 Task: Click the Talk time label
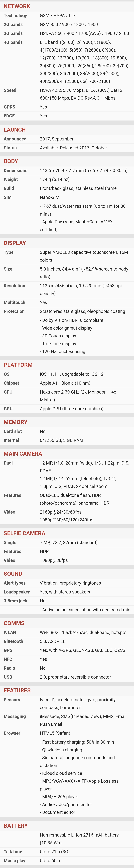(x=13, y=852)
